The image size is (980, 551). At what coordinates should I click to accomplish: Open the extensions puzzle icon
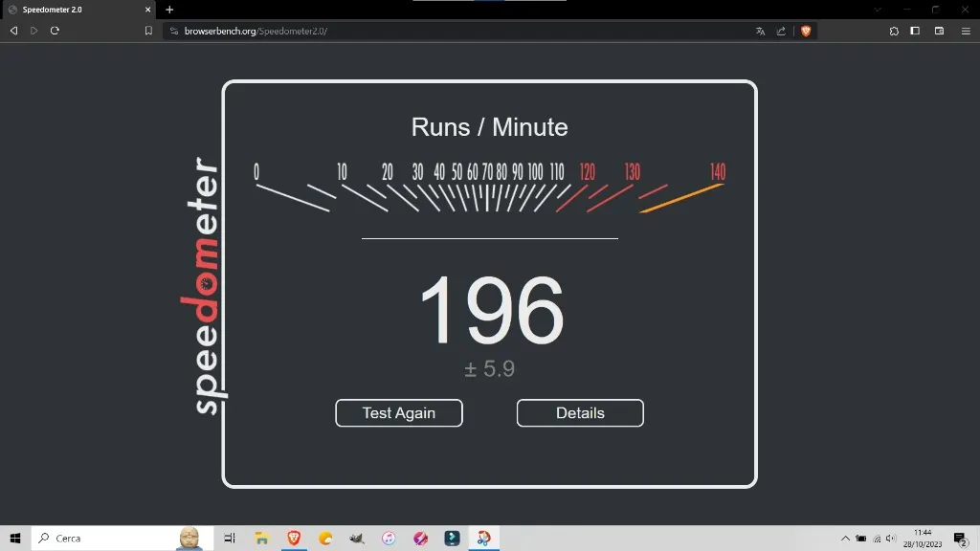coord(895,32)
